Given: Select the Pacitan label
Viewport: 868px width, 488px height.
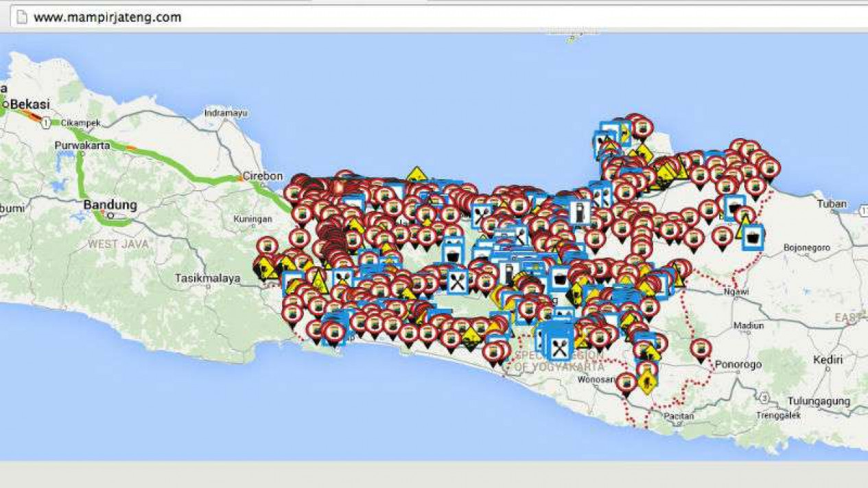Looking at the screenshot, I should (679, 416).
